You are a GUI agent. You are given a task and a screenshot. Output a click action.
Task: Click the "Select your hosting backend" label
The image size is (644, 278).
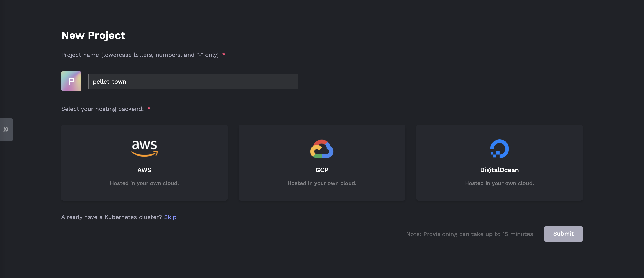(x=102, y=109)
